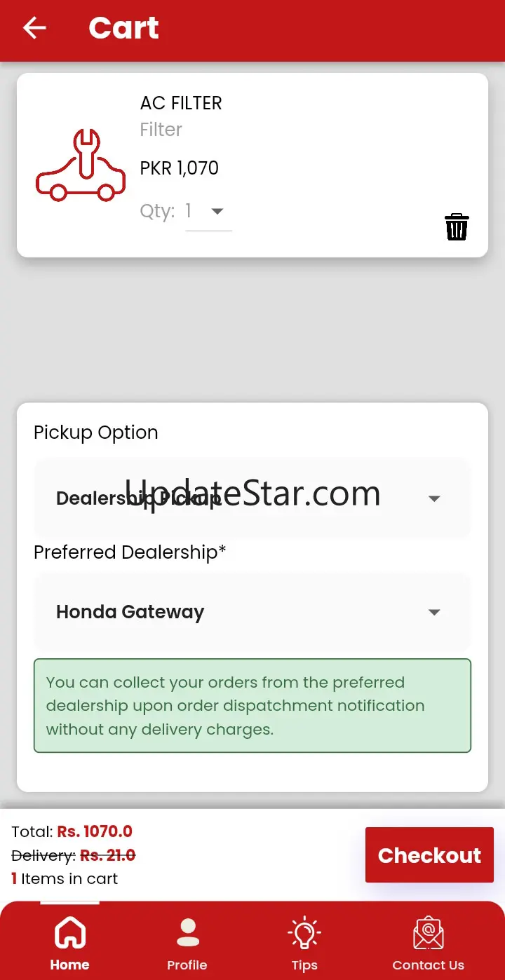This screenshot has width=505, height=980.
Task: Tap the PKR 1,070 item price
Action: coord(180,168)
